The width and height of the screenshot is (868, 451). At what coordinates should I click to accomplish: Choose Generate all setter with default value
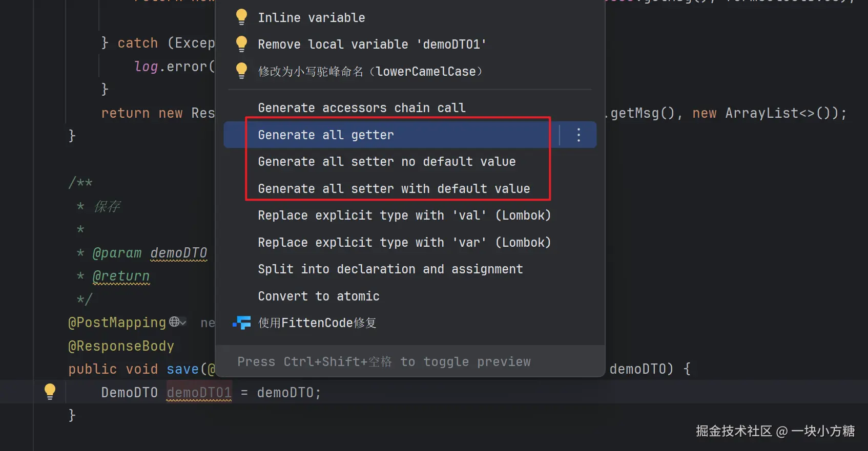(x=394, y=188)
